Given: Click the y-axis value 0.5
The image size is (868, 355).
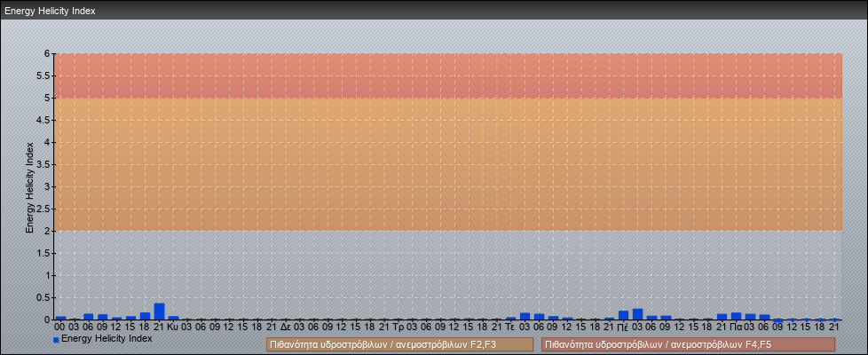Looking at the screenshot, I should [x=43, y=297].
